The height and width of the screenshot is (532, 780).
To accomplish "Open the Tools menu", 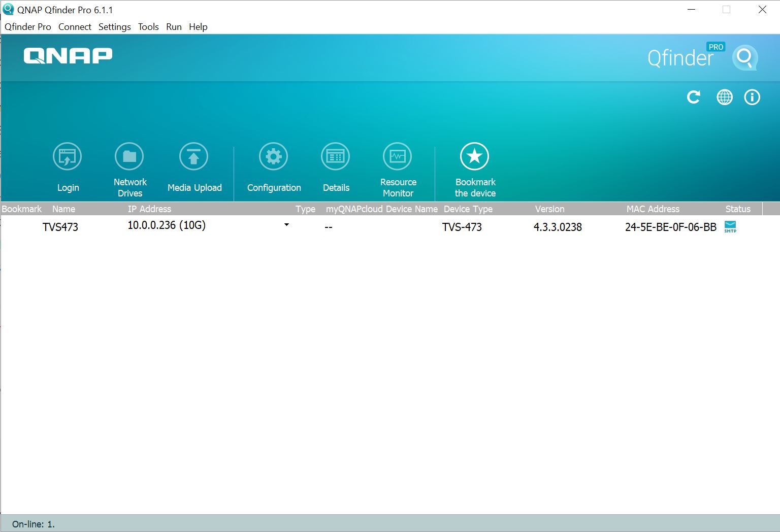I will [x=148, y=27].
